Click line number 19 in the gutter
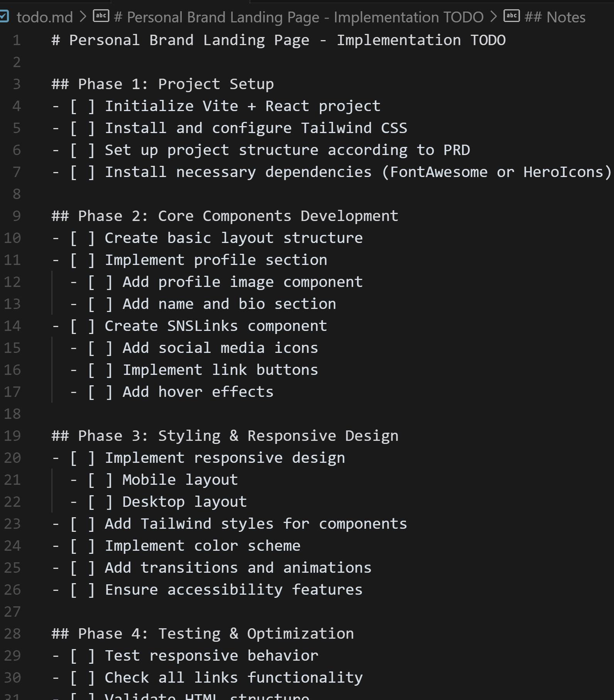 click(x=12, y=436)
